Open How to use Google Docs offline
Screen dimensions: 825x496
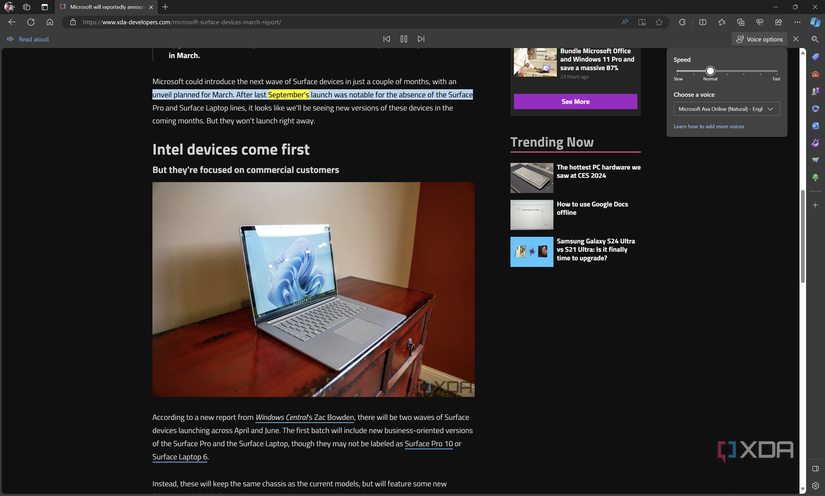point(592,208)
